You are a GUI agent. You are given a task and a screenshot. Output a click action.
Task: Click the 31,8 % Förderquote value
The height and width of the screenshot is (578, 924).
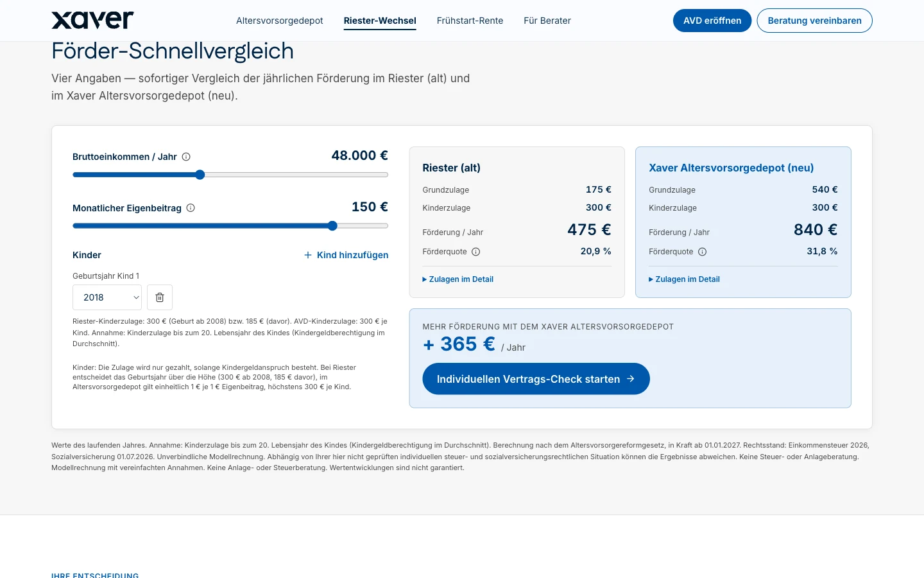tap(822, 251)
